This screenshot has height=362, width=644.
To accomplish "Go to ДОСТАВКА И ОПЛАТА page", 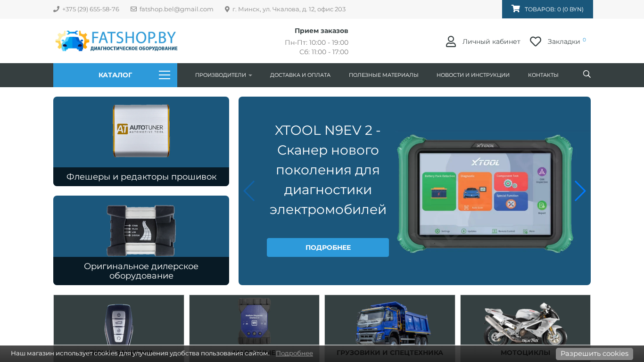I will (300, 75).
